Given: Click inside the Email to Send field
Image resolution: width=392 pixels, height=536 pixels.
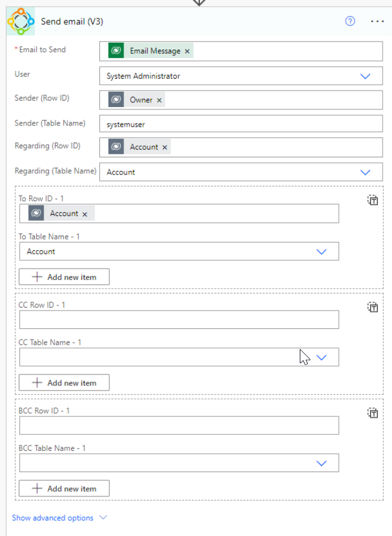Looking at the screenshot, I should tap(241, 51).
